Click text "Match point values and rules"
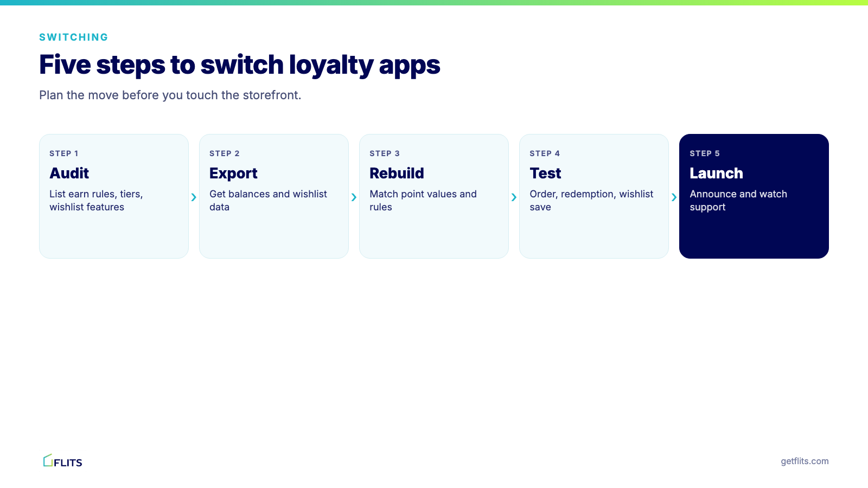Screen dimensions: 868x488 [x=423, y=201]
